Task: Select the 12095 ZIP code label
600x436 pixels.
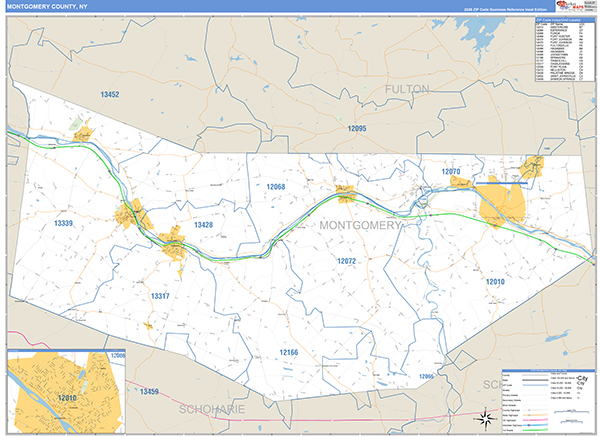Action: 357,128
